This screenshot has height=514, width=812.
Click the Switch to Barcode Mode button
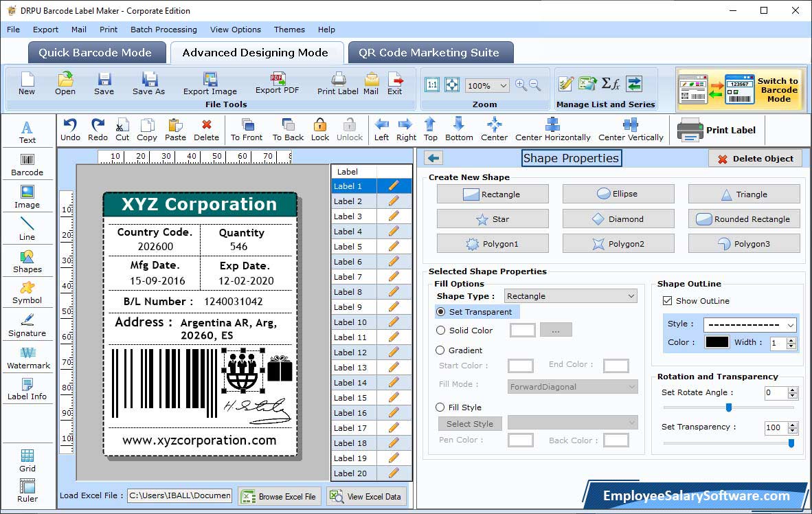[x=741, y=89]
